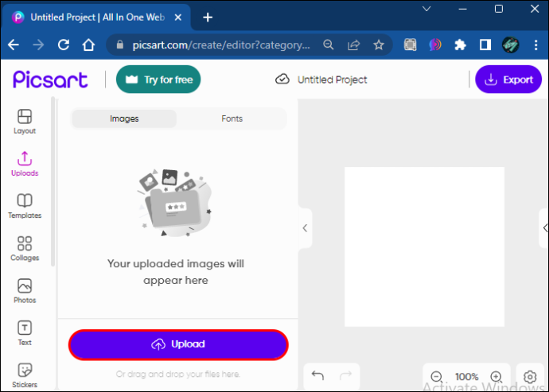The height and width of the screenshot is (392, 549).
Task: Open the tab search dropdown arrow
Action: [x=426, y=9]
